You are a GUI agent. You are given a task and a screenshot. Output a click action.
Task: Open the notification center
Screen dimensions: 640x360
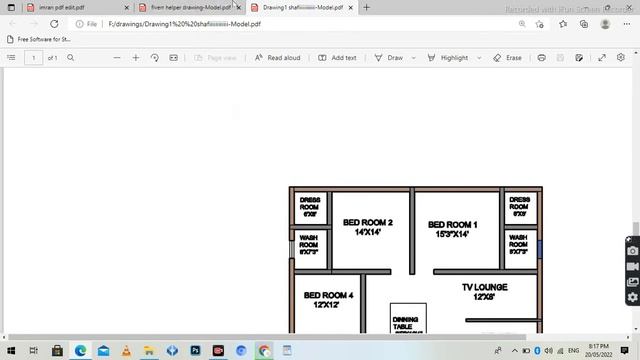click(x=624, y=350)
